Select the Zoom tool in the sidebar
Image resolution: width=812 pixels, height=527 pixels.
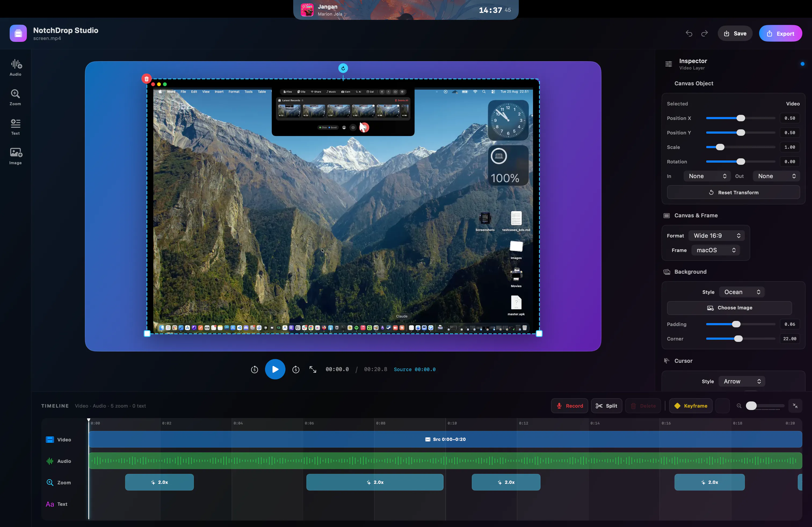tap(15, 97)
